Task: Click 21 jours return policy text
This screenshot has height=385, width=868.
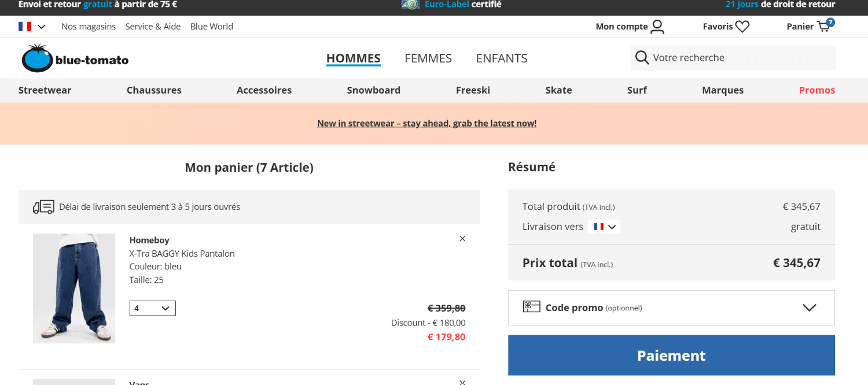Action: (x=779, y=5)
